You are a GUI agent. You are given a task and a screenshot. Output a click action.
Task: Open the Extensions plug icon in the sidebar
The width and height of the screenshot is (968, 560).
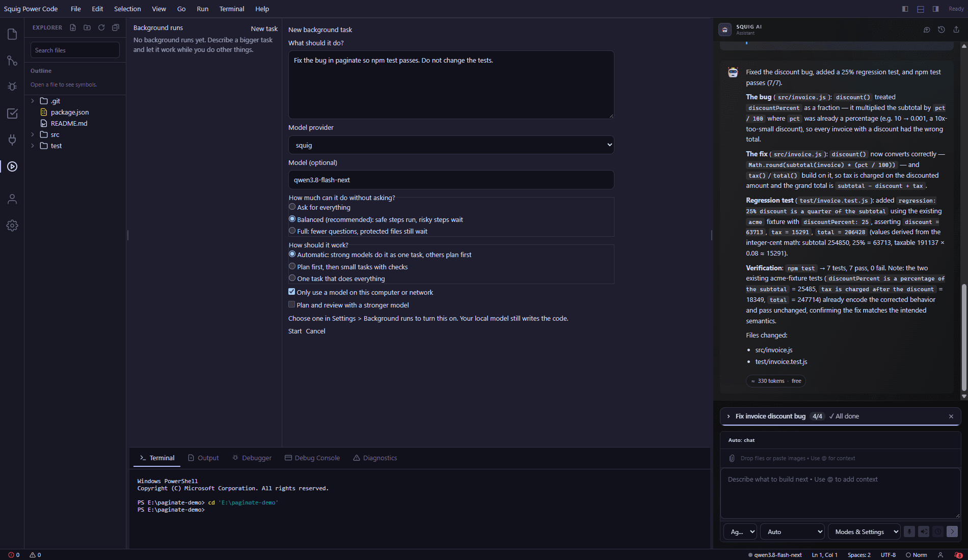click(x=12, y=139)
